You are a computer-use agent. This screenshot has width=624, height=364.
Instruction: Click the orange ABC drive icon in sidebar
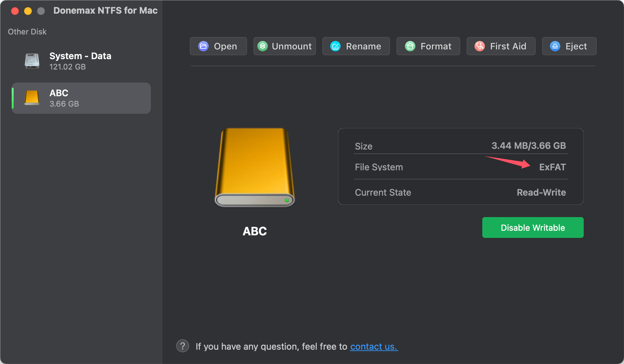pos(32,98)
